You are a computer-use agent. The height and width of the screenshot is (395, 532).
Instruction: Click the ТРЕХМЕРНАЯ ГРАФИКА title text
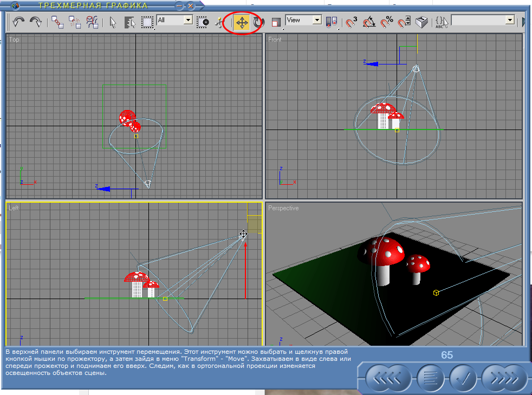point(93,6)
